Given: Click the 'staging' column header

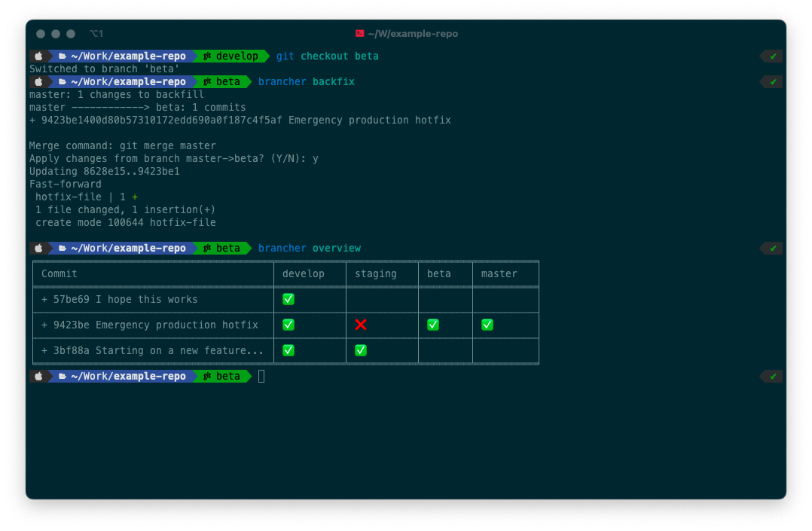Looking at the screenshot, I should [x=375, y=273].
